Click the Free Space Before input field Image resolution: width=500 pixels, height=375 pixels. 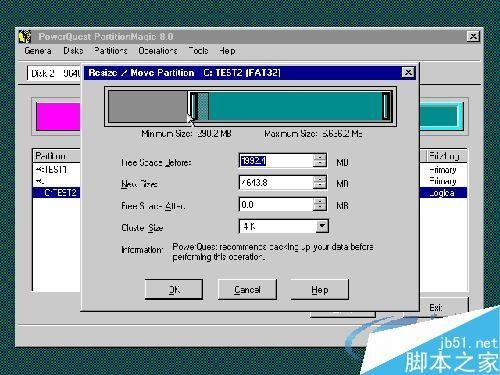pos(276,161)
